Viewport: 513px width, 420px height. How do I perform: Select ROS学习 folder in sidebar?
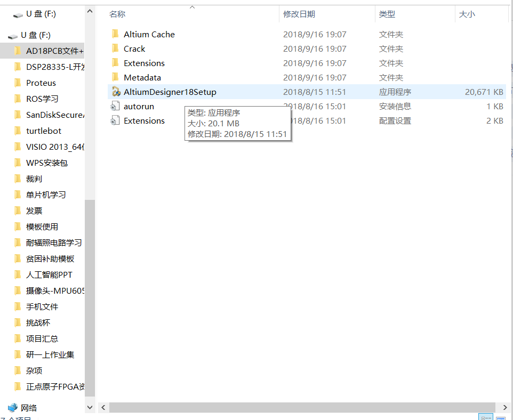(x=42, y=99)
